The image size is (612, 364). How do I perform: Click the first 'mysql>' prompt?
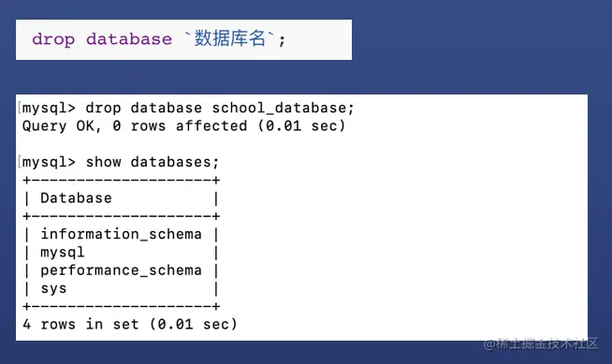tap(50, 109)
